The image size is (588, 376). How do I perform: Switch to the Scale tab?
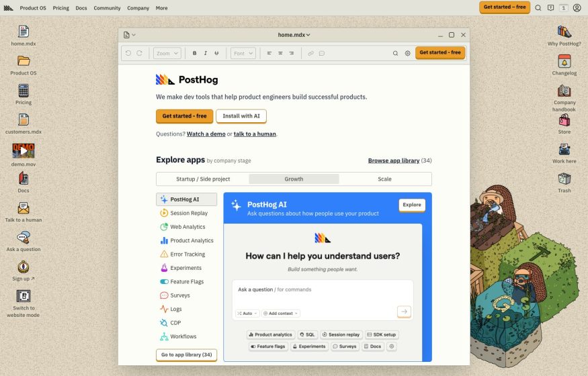(384, 179)
